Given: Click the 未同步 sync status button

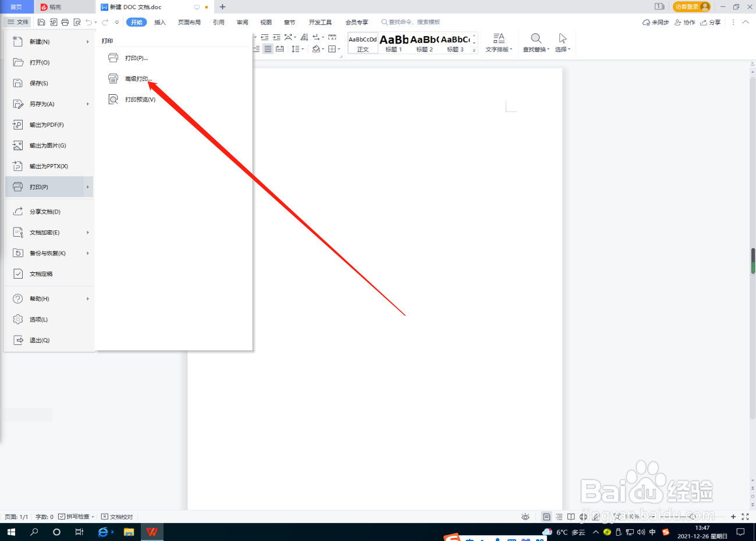Looking at the screenshot, I should (x=655, y=22).
